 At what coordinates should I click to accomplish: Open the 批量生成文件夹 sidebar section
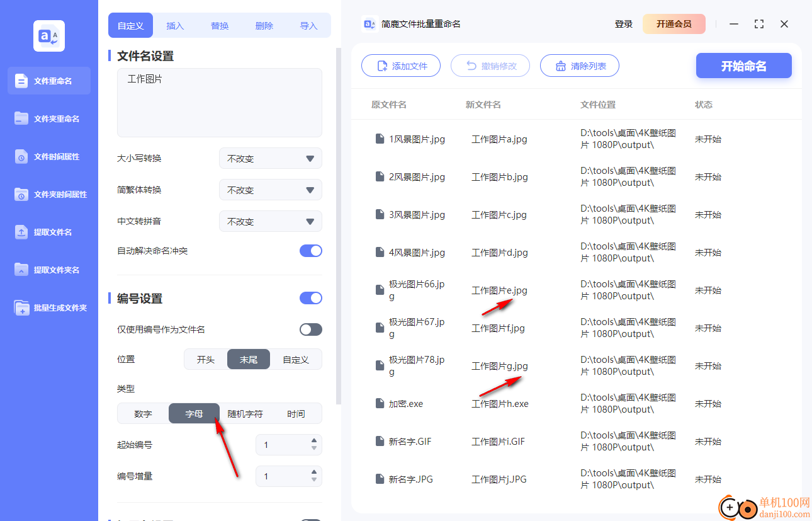pyautogui.click(x=49, y=307)
